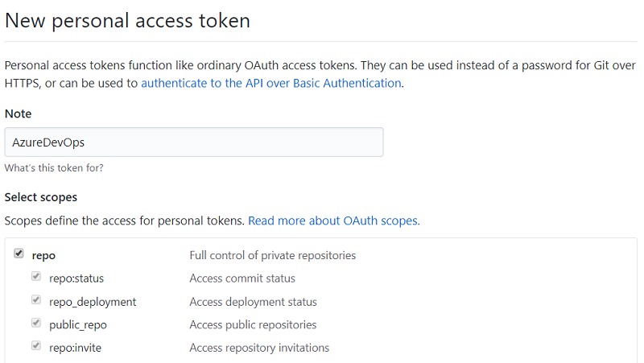The height and width of the screenshot is (363, 644).
Task: Open the Basic Authentication API link
Action: click(270, 83)
